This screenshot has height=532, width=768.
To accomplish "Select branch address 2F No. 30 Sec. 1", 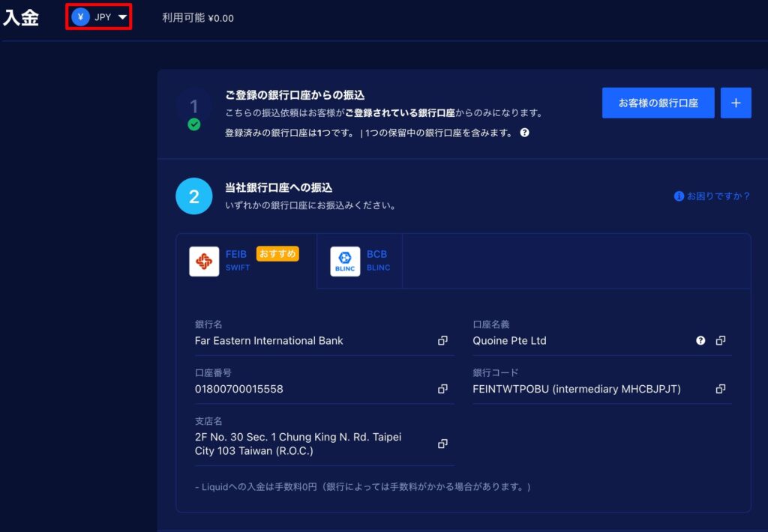I will pyautogui.click(x=298, y=444).
